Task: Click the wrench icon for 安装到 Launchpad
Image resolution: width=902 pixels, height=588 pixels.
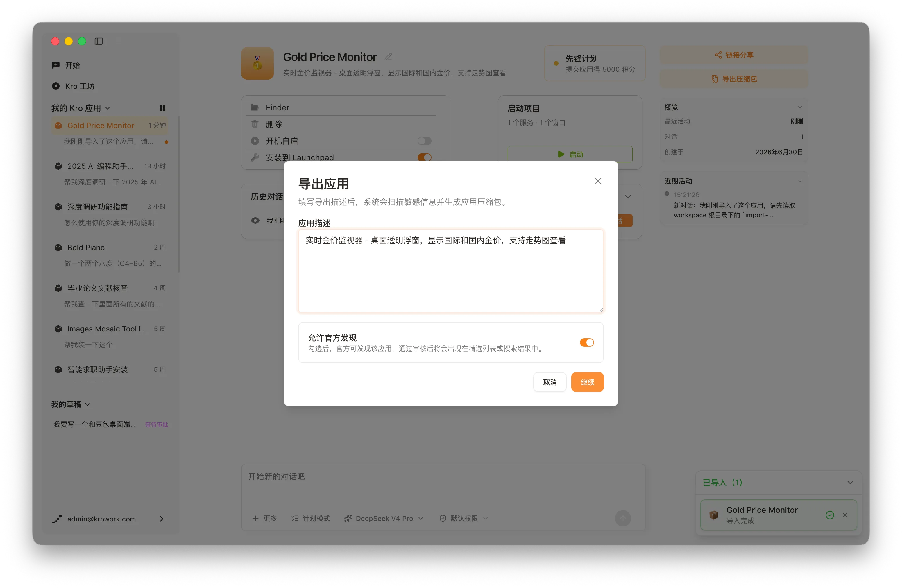Action: 255,157
